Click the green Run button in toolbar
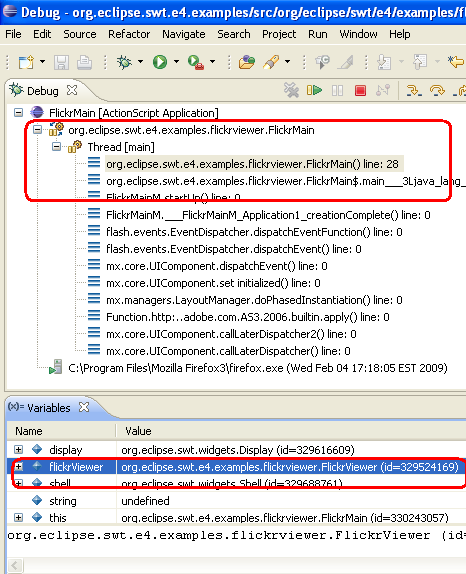 pos(160,62)
